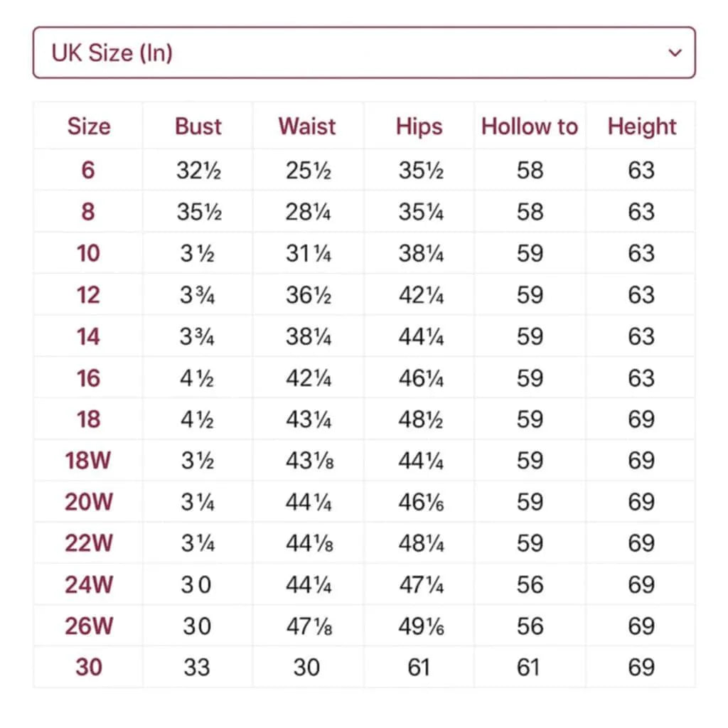This screenshot has height=728, width=728.
Task: Select the size 6 row label
Action: (x=88, y=171)
